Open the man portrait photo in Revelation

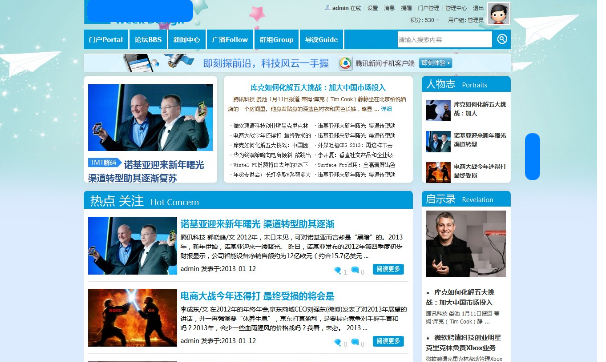466,244
